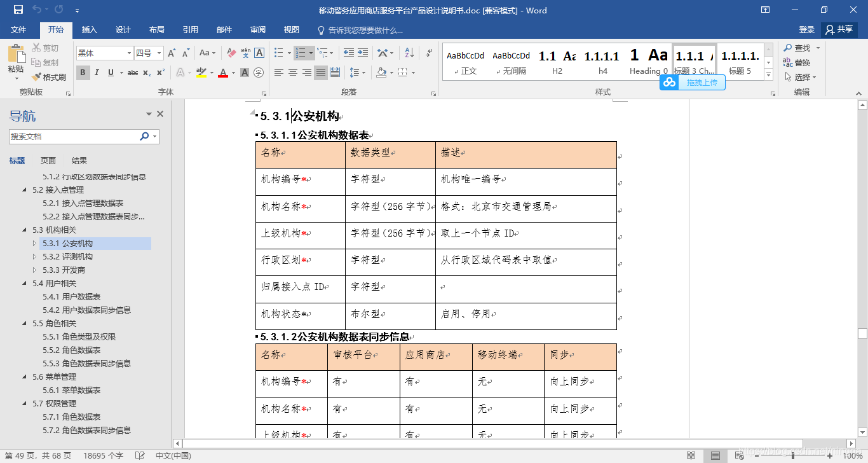Switch to the 插入 (Insert) ribbon tab

90,30
